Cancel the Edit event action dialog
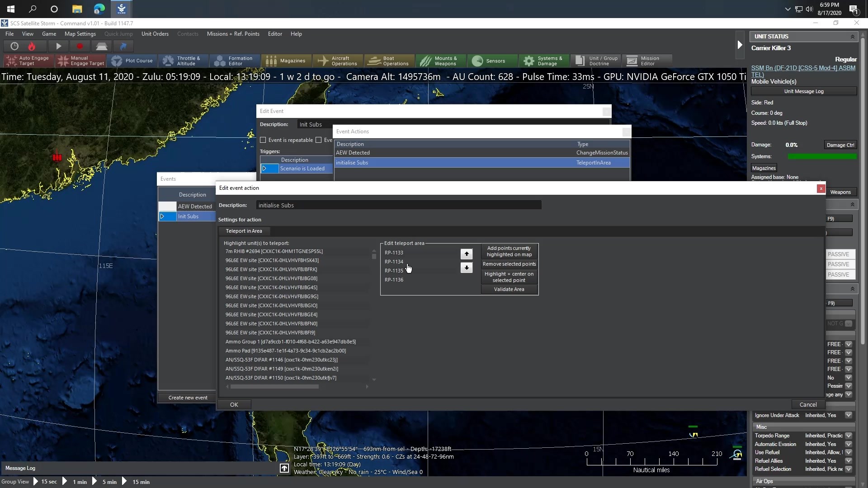868x488 pixels. point(808,404)
